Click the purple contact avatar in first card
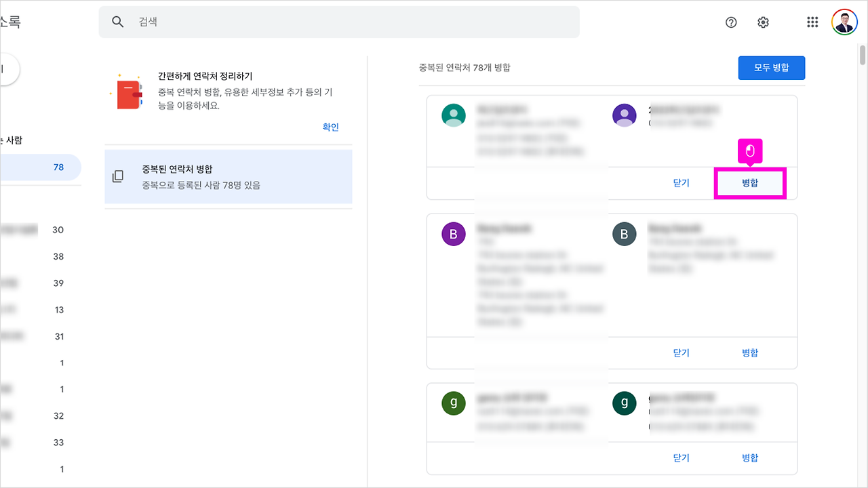This screenshot has width=868, height=488. point(624,115)
